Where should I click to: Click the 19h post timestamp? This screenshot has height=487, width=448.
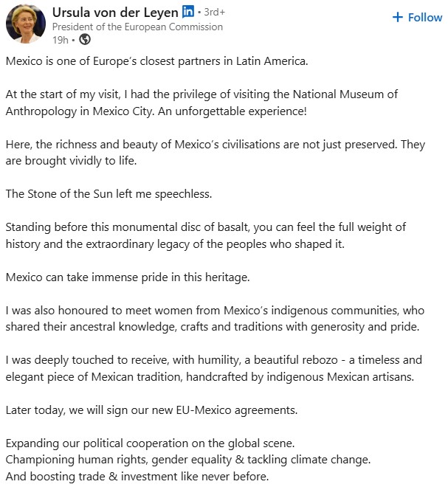(60, 40)
